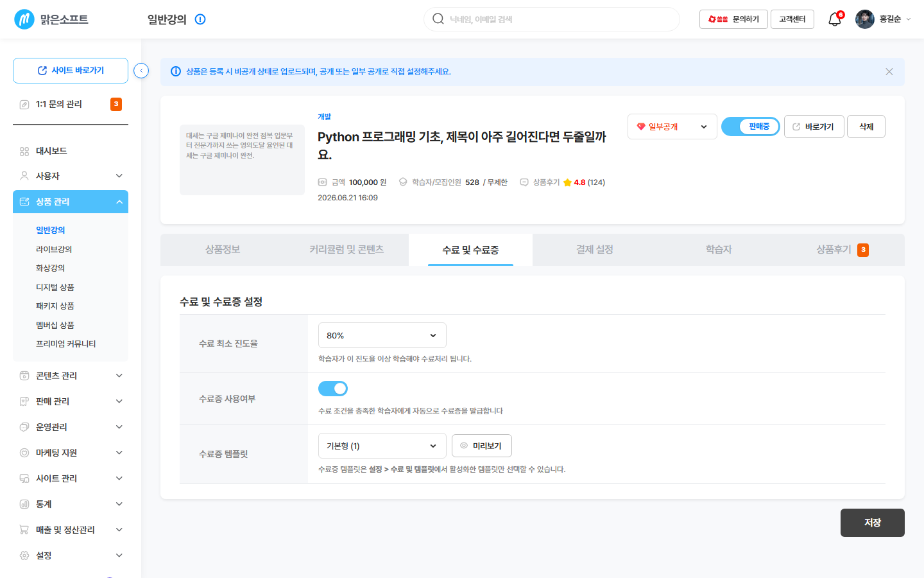
Task: Click the 1:1 문의 관리 icon
Action: (24, 105)
